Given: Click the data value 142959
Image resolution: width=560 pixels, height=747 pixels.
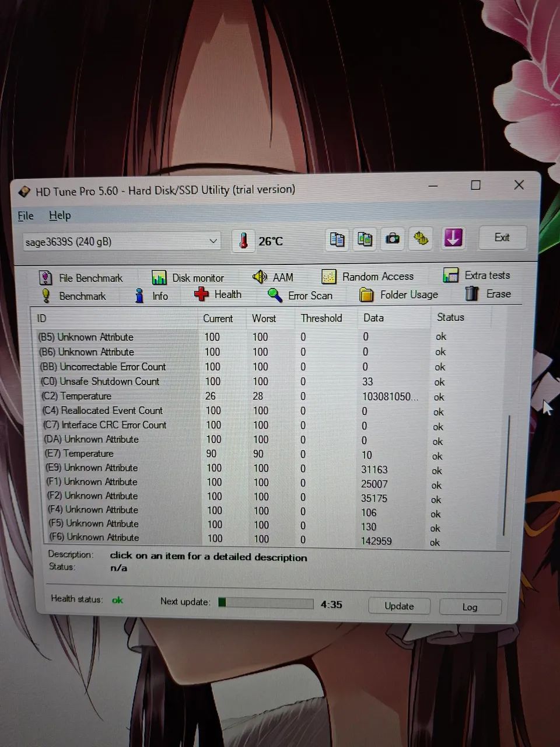Looking at the screenshot, I should 376,541.
